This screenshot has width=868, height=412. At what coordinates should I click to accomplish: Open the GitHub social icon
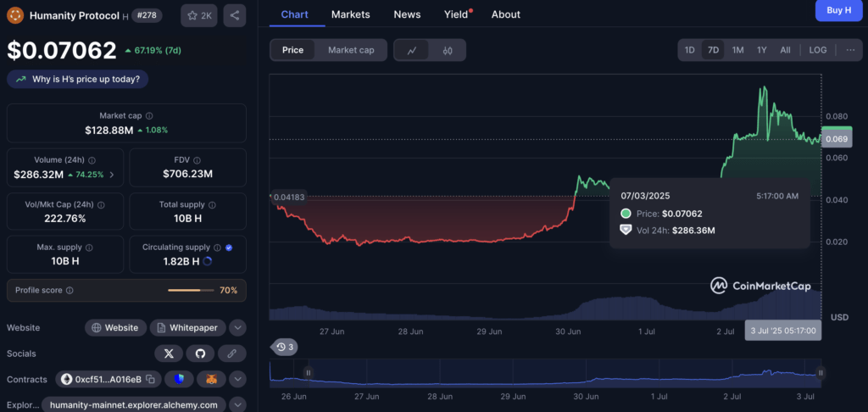tap(200, 354)
